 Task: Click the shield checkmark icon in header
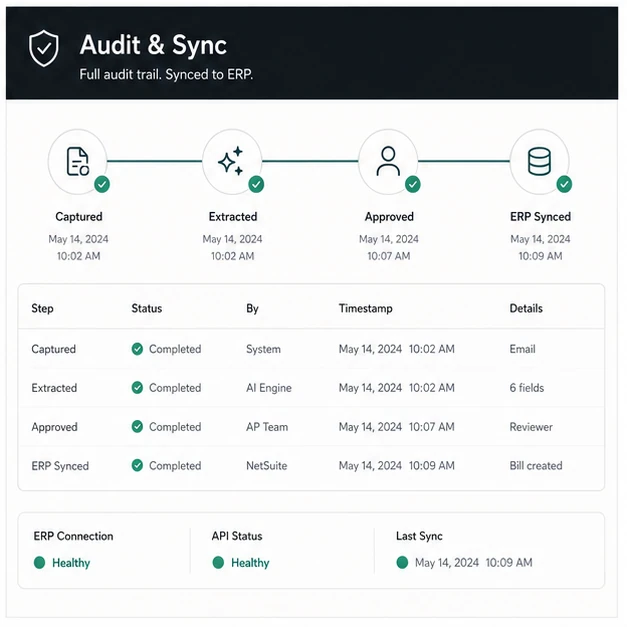pyautogui.click(x=44, y=48)
